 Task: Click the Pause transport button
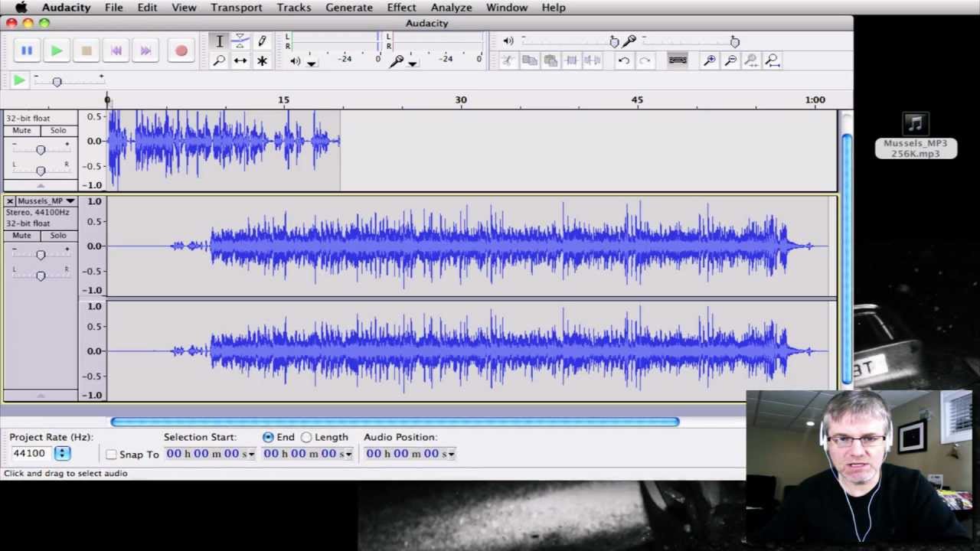27,51
